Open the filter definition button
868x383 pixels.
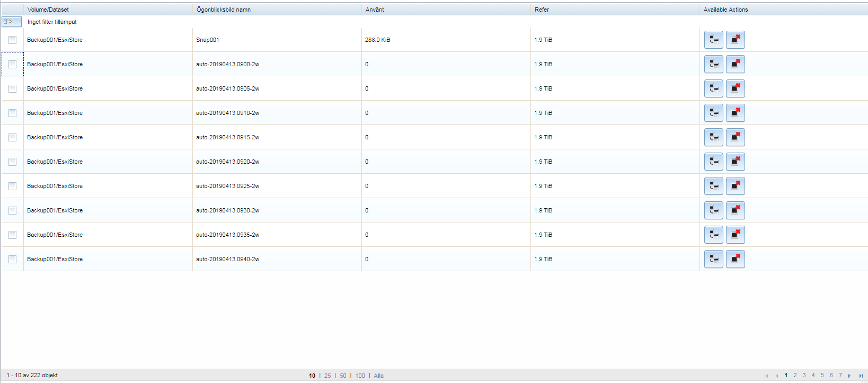pyautogui.click(x=11, y=22)
